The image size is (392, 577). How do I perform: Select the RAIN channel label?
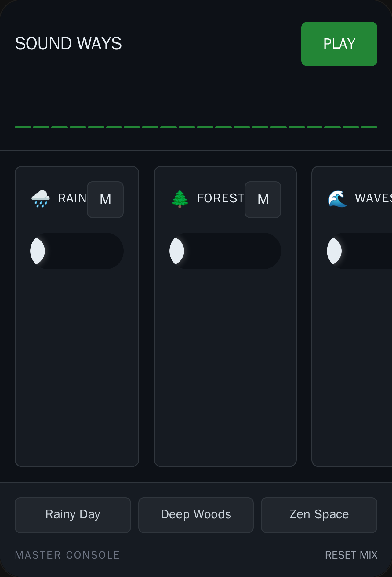[72, 198]
